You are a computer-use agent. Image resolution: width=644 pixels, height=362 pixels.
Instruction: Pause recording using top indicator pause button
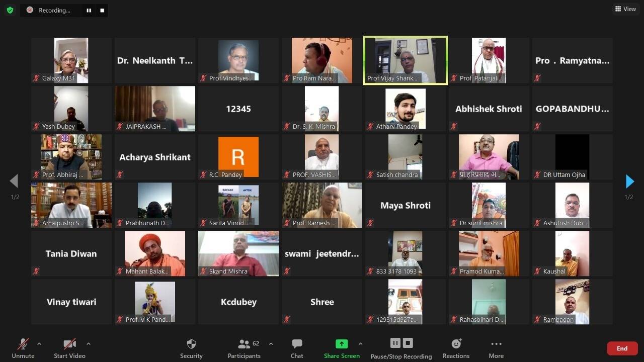(89, 10)
